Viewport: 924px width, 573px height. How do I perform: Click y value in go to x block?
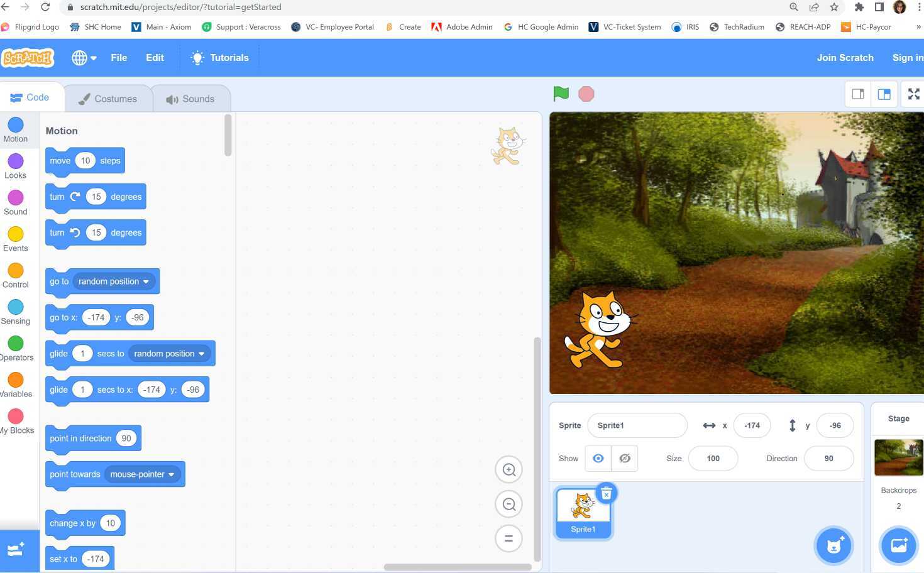pos(137,317)
